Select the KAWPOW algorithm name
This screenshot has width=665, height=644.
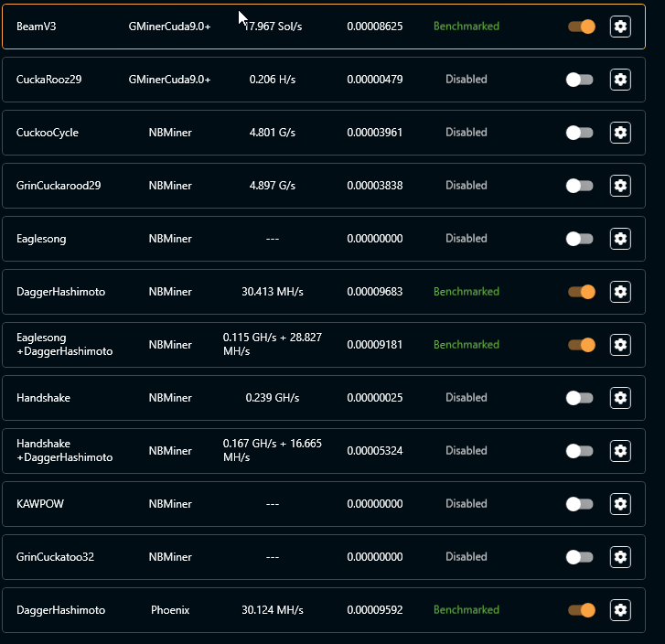point(40,503)
